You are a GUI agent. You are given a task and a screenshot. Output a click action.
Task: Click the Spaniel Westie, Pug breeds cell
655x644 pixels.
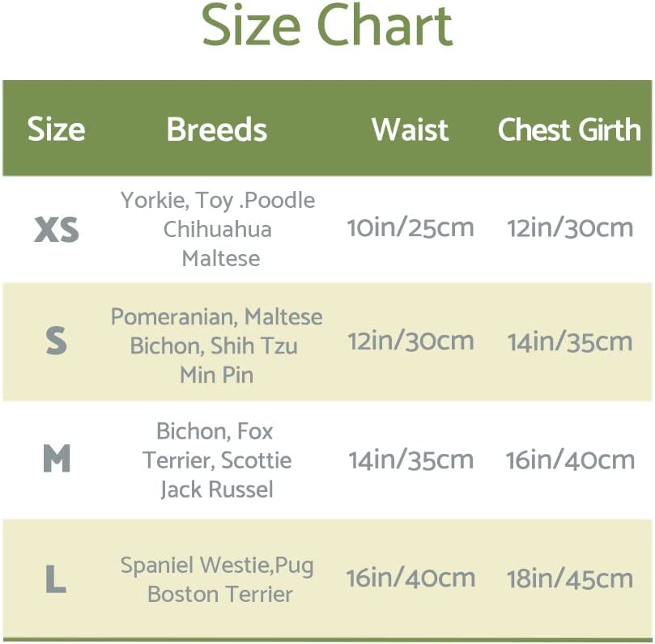(x=217, y=579)
